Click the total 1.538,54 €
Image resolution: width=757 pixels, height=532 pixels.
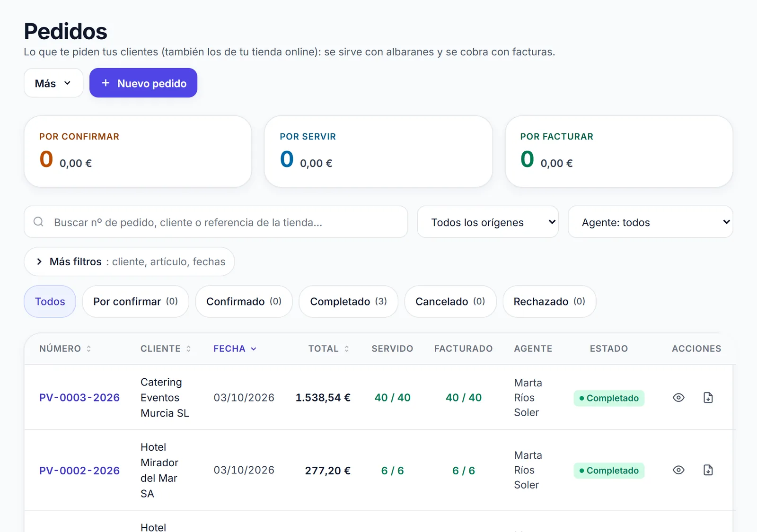323,398
